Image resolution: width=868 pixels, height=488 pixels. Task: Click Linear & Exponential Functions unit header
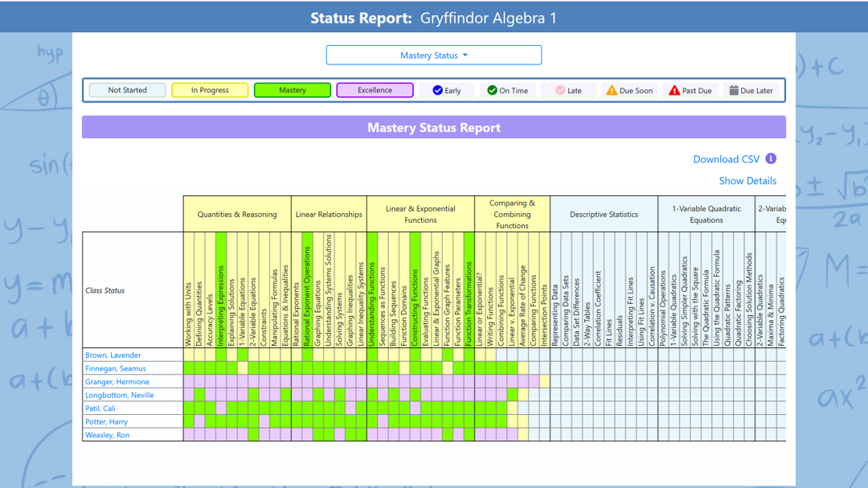tap(420, 215)
